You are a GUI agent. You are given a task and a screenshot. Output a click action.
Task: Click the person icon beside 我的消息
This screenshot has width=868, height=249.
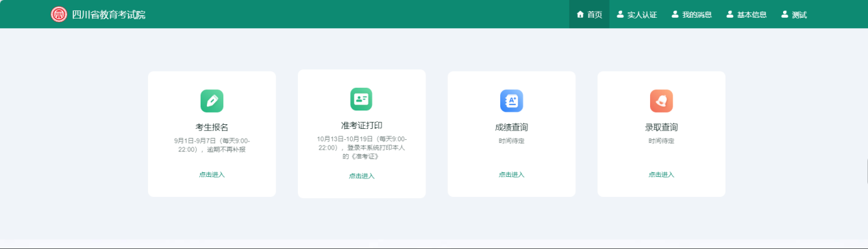675,14
